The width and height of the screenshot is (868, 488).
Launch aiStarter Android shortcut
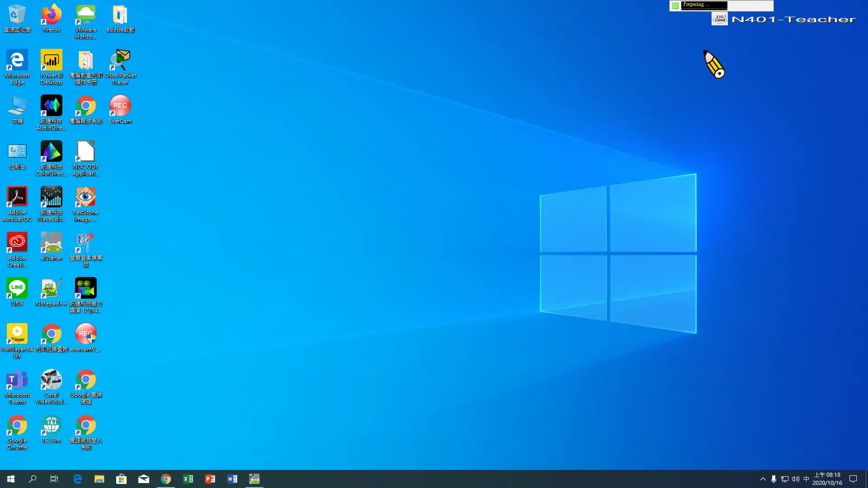click(x=52, y=247)
